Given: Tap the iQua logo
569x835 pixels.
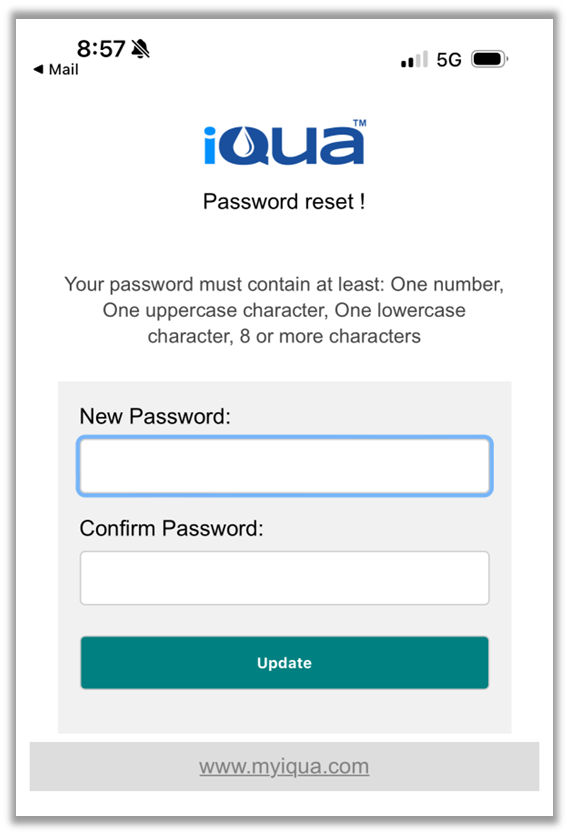Looking at the screenshot, I should (284, 143).
